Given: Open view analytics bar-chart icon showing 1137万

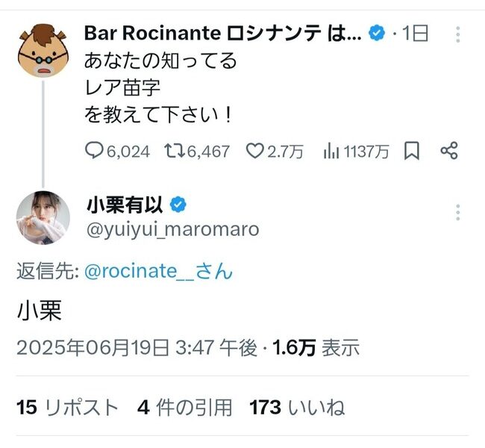Looking at the screenshot, I should 331,151.
